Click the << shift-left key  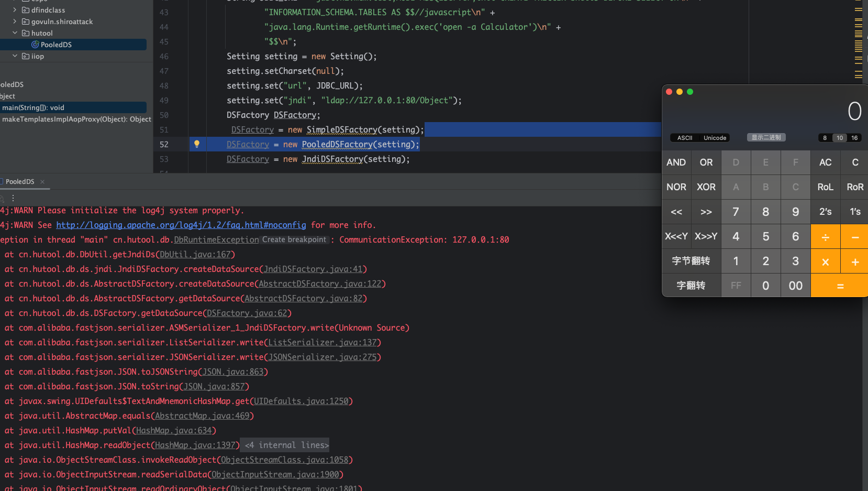[x=676, y=212]
